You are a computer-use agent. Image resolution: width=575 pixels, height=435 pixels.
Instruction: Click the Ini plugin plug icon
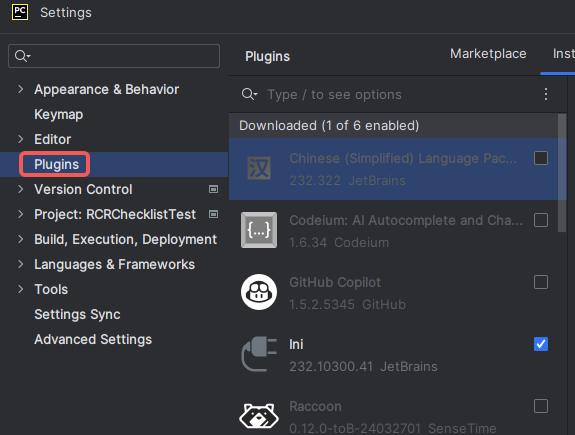(259, 354)
